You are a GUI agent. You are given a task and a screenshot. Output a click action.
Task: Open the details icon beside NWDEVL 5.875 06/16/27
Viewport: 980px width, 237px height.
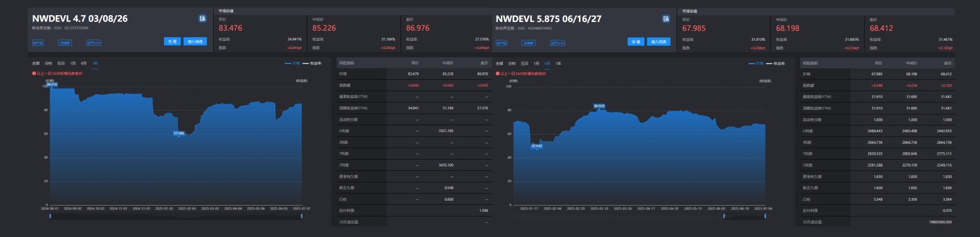666,19
